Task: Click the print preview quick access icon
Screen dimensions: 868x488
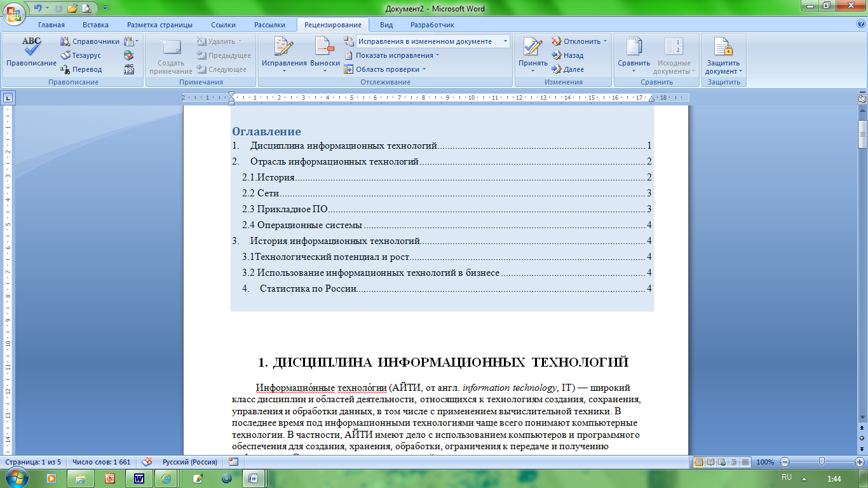Action: [x=86, y=8]
